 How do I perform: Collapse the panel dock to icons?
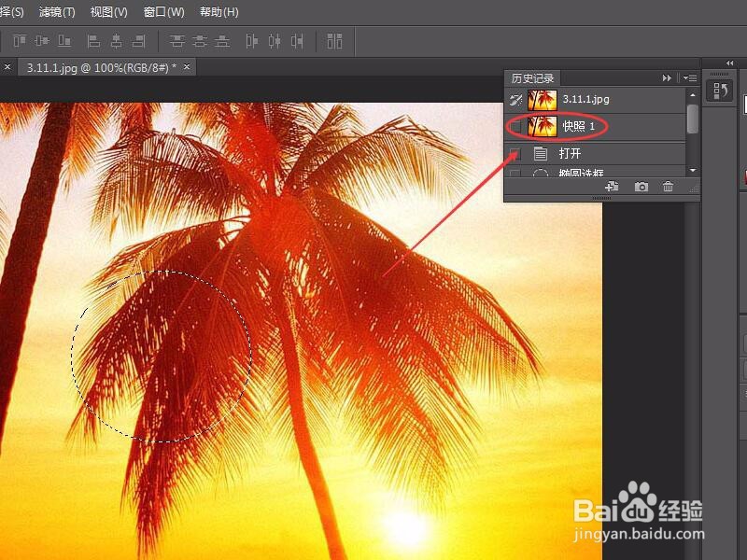[x=729, y=63]
